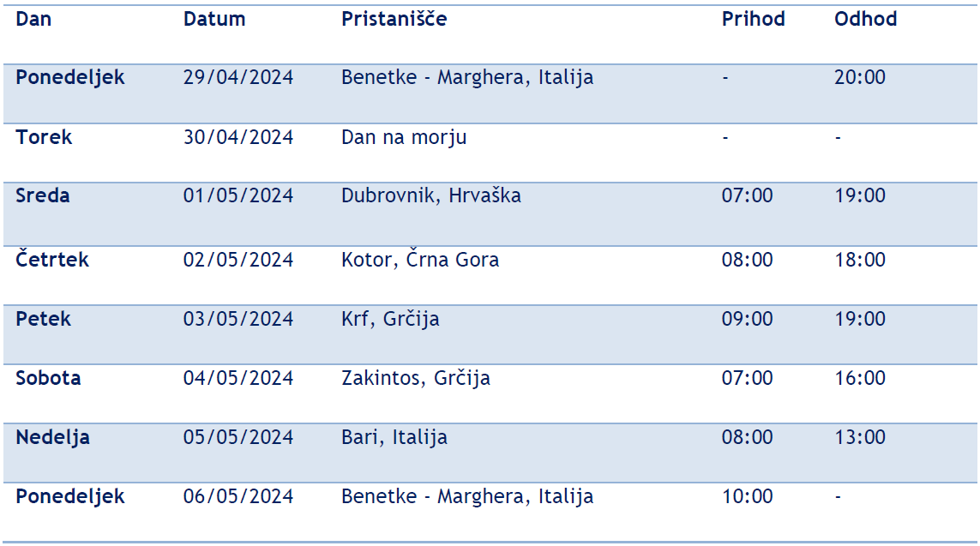Click the 16:00 departure time
The width and height of the screenshot is (980, 546).
coord(859,378)
